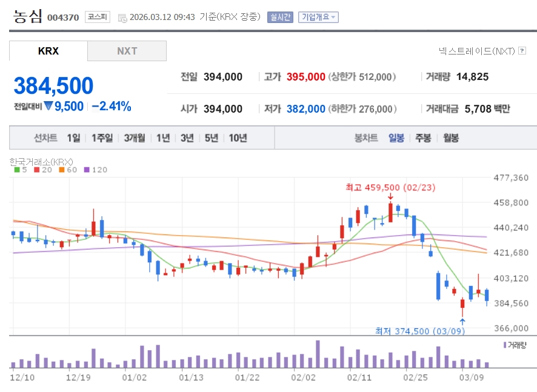Click the 02/02 date axis label
Viewport: 537px width, 392px height.
(x=304, y=377)
